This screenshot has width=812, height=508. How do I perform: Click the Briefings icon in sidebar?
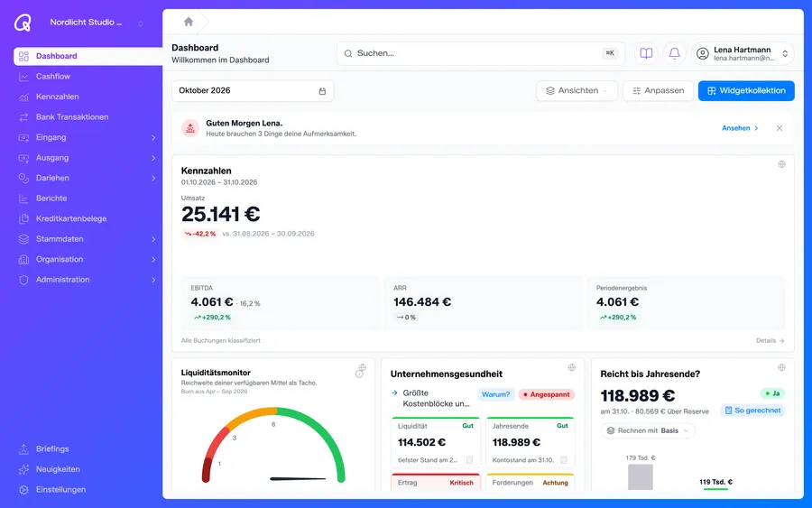coord(23,449)
